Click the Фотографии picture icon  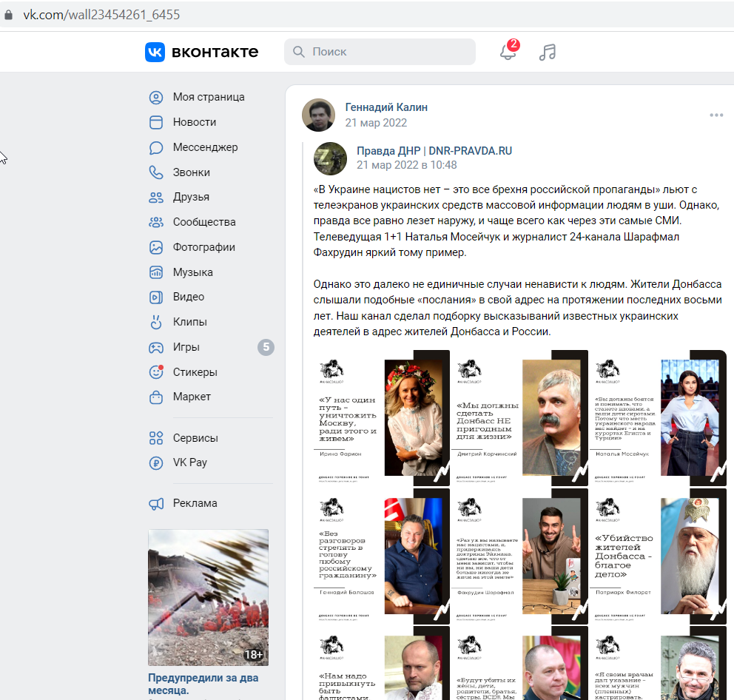coord(156,247)
